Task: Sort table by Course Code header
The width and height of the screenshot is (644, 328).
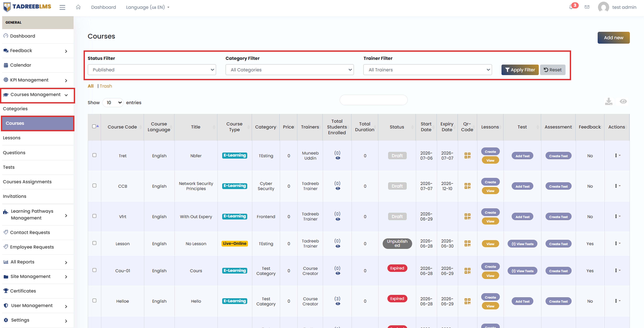Action: 122,127
